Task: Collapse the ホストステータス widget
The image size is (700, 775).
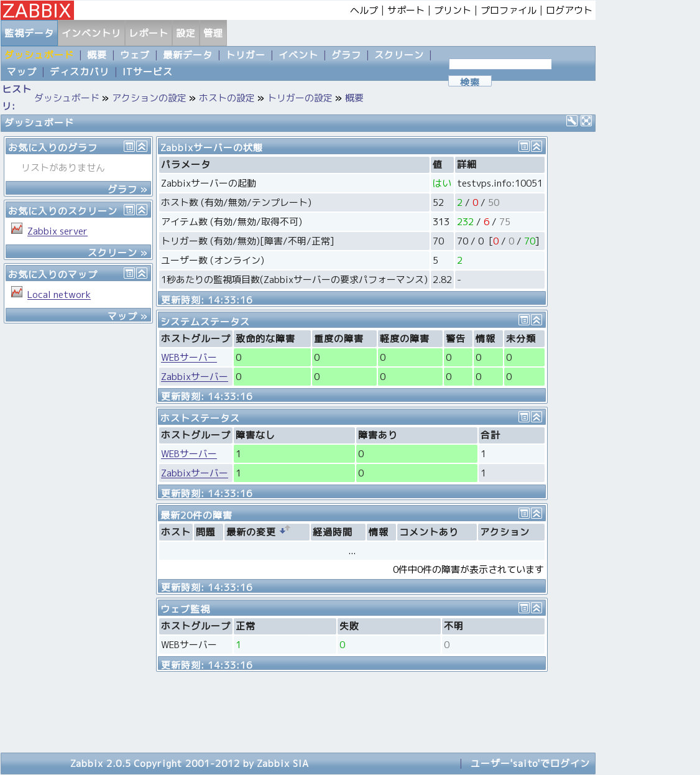Action: point(537,417)
